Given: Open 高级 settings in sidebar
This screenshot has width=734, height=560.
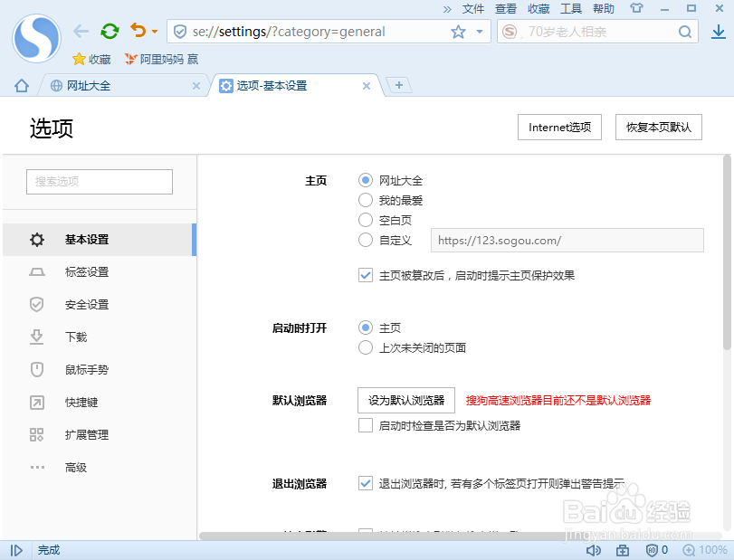Looking at the screenshot, I should click(100, 468).
